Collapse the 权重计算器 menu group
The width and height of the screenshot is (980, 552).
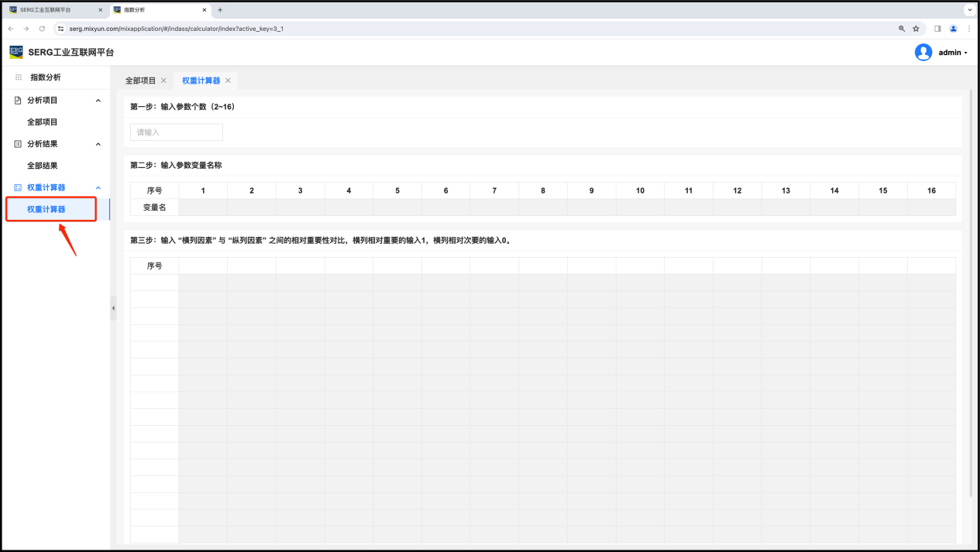click(x=98, y=187)
